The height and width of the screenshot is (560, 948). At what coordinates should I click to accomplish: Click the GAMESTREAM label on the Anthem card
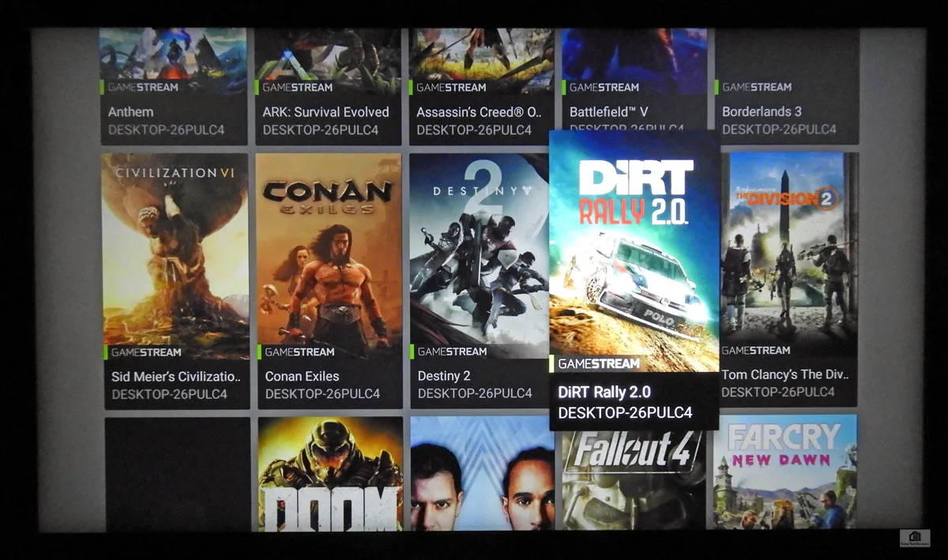coord(141,88)
